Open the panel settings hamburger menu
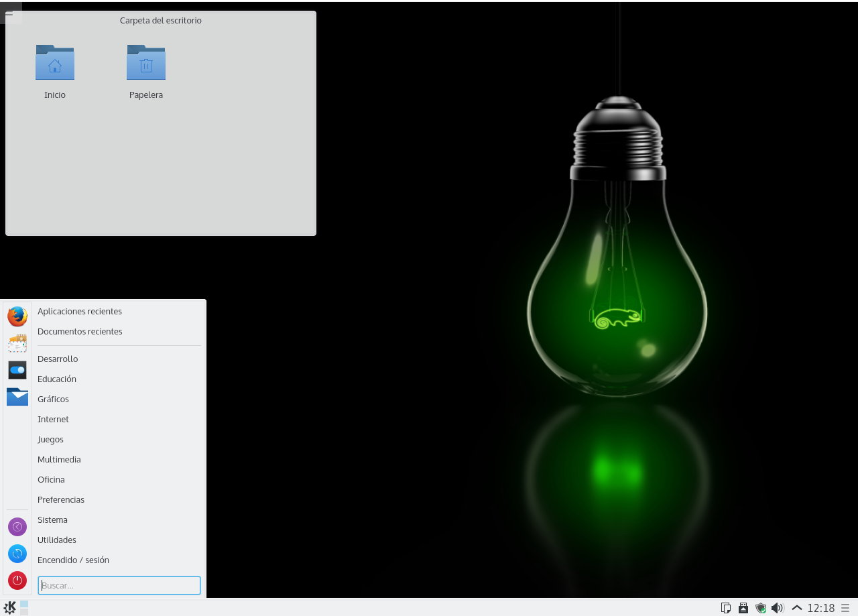 click(845, 608)
